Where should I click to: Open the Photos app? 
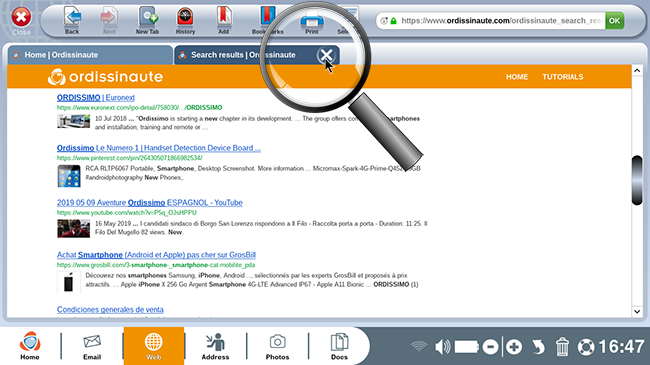coord(277,346)
